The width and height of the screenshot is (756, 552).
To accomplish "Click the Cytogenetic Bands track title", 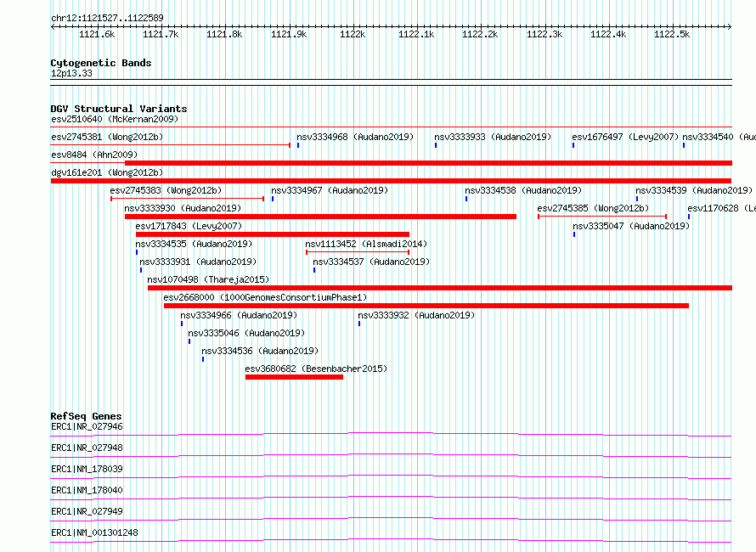I will point(101,63).
